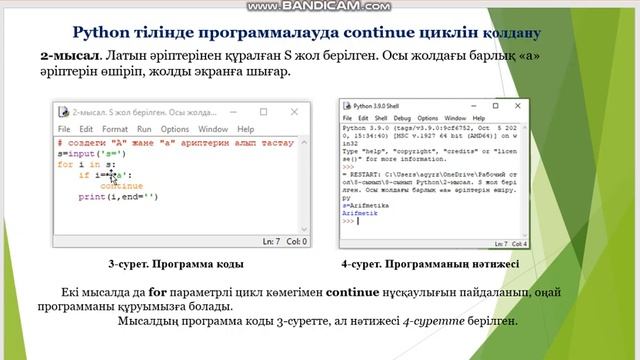Open Run menu in the code editor
The height and width of the screenshot is (360, 640).
[144, 129]
